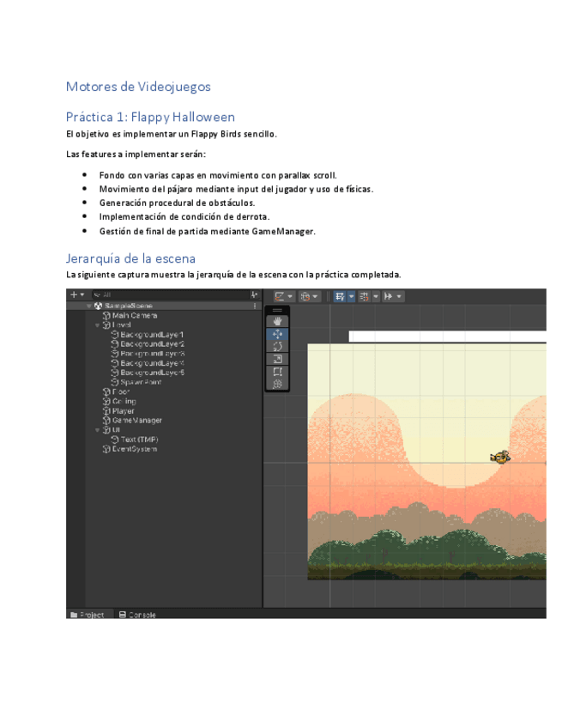Click bullet 'Implementación de condición de derrota.'
Image resolution: width=562 pixels, height=728 pixels.
point(184,217)
